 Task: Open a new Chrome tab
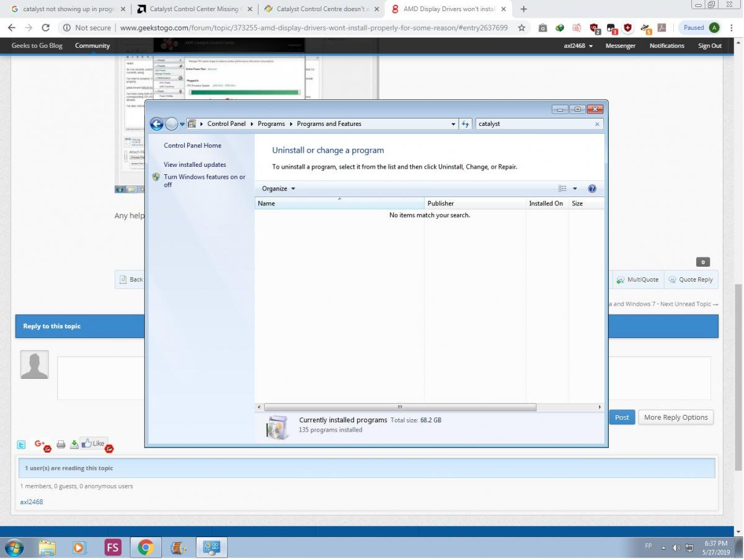coord(524,9)
